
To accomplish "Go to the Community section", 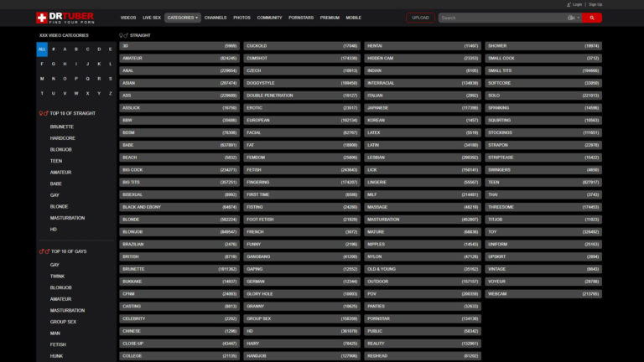I will pos(269,18).
